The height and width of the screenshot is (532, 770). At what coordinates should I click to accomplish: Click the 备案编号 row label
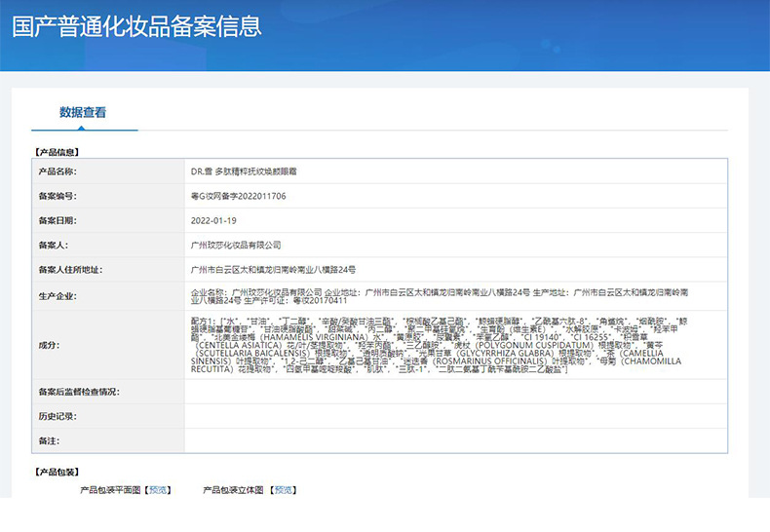click(x=57, y=196)
